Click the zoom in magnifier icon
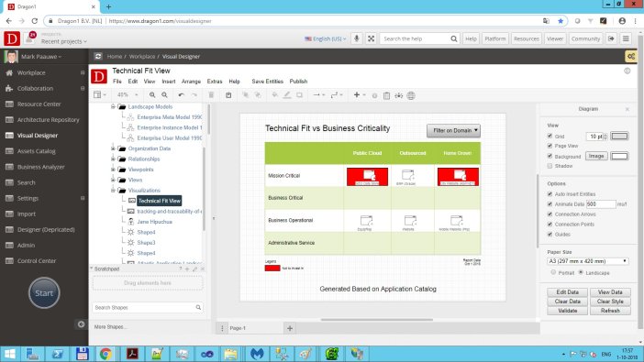644x362 pixels. tap(152, 95)
